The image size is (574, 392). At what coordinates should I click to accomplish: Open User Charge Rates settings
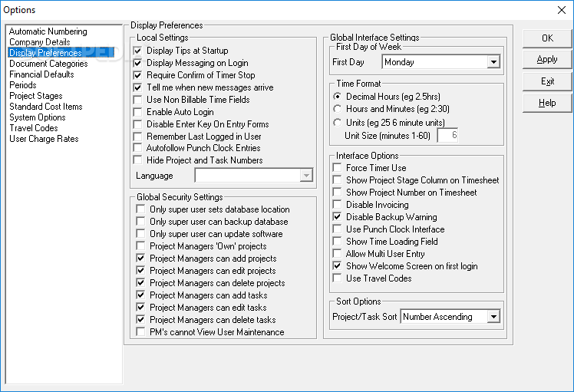(44, 139)
